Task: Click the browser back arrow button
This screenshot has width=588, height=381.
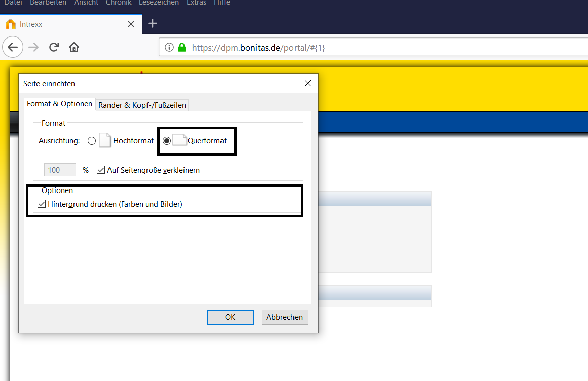Action: (x=13, y=48)
